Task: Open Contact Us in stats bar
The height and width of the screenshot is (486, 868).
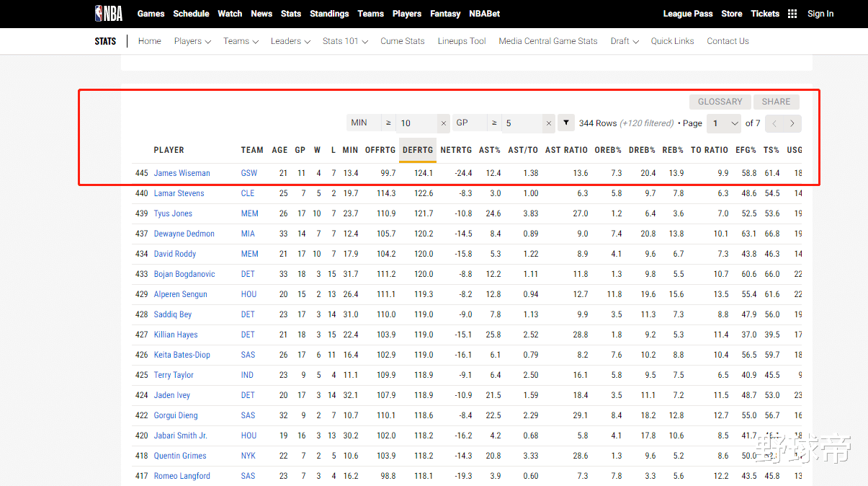Action: coord(728,41)
